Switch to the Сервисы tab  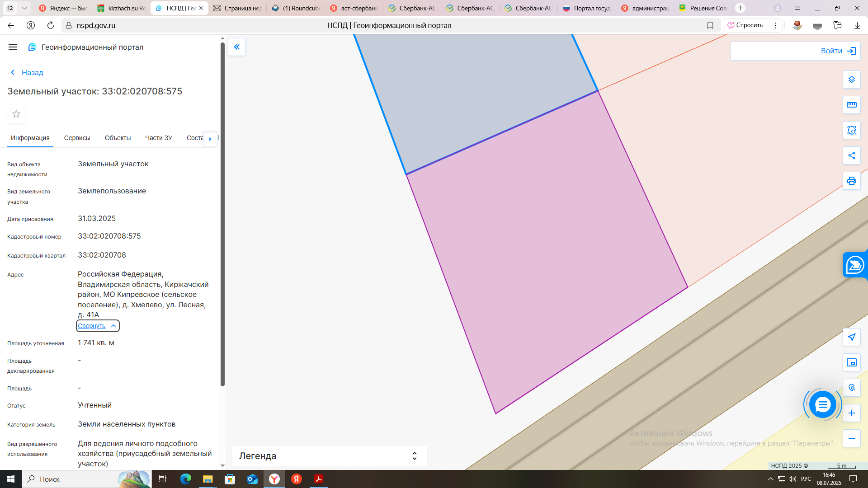tap(77, 138)
